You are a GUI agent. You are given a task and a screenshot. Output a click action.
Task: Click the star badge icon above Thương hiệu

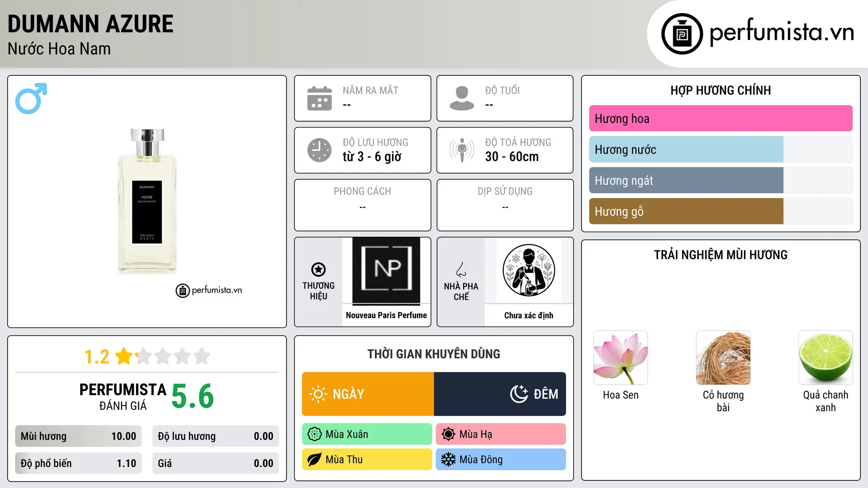point(318,269)
